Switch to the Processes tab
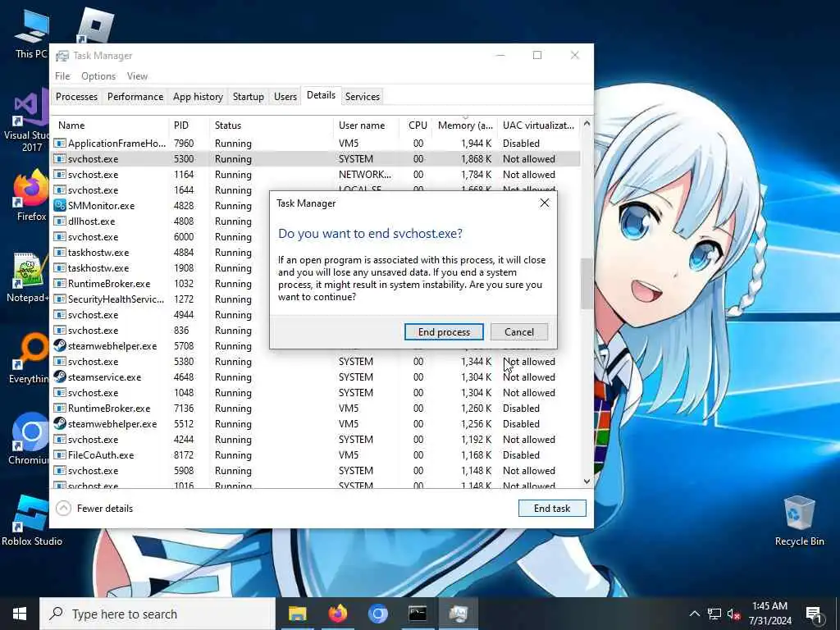The width and height of the screenshot is (840, 630). [76, 97]
